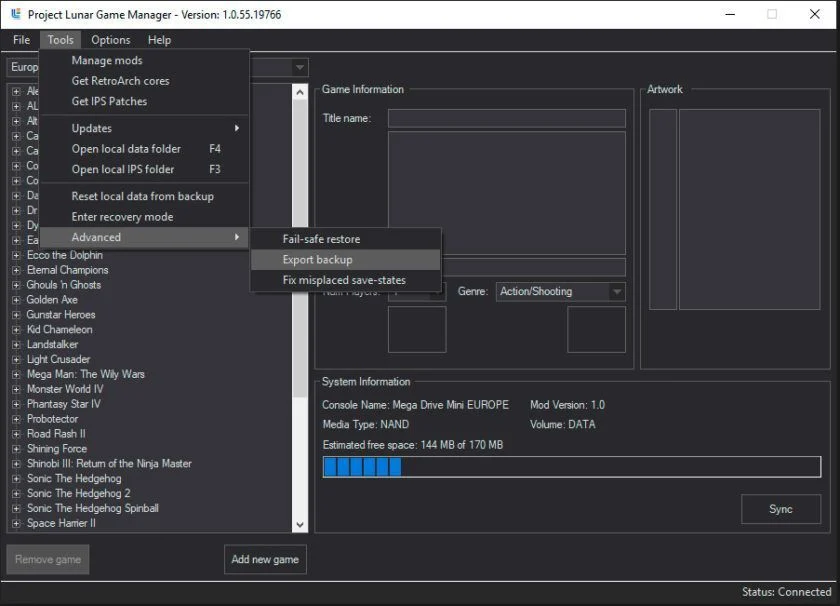Choose Get IPS Patches

[145, 101]
